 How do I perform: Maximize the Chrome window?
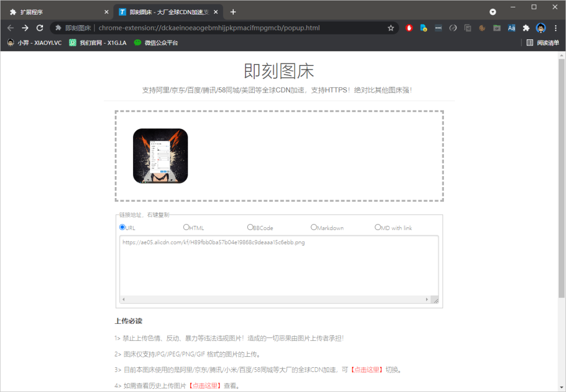534,7
